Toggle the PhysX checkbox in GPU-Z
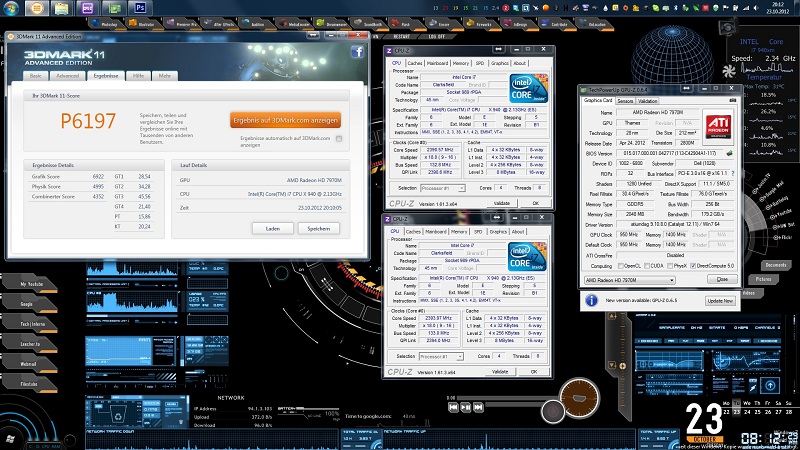The image size is (800, 450). coord(670,266)
